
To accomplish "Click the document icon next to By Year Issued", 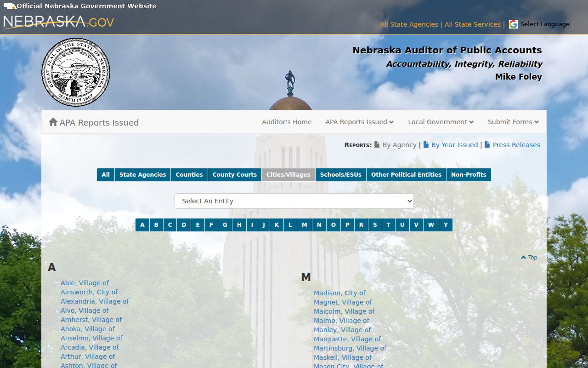I will (x=426, y=144).
